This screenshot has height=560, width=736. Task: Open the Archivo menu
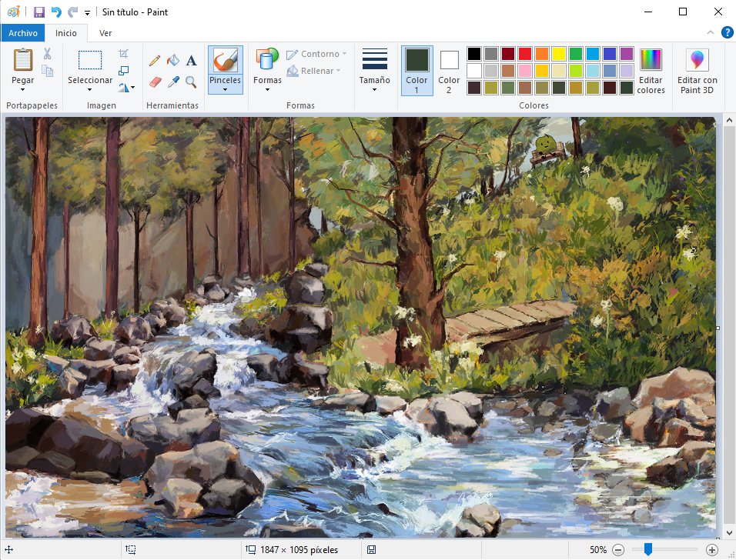pos(23,33)
